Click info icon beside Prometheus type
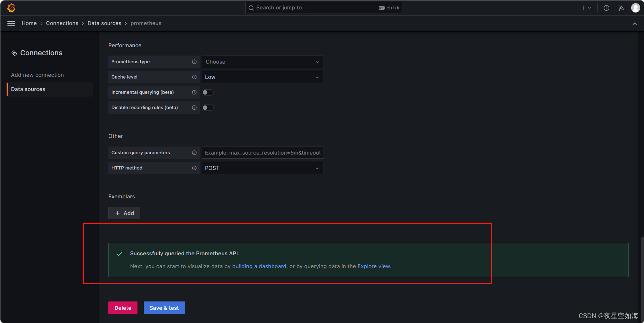The height and width of the screenshot is (323, 644). coord(194,62)
